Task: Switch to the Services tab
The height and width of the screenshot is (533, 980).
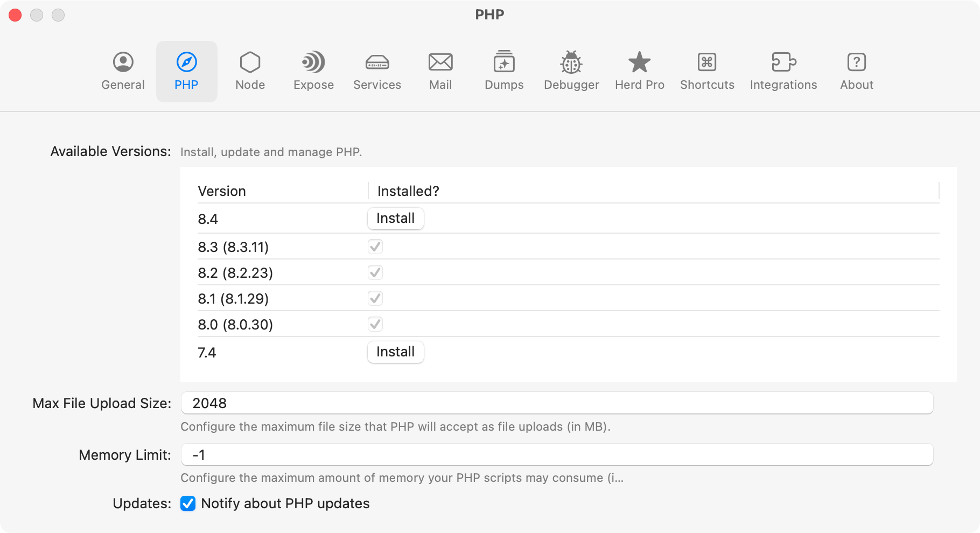Action: tap(377, 70)
